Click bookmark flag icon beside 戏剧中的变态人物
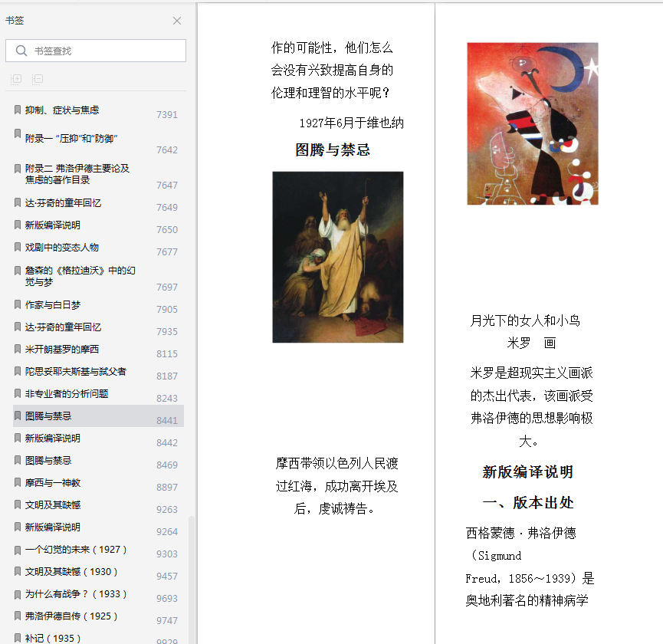 [18, 247]
